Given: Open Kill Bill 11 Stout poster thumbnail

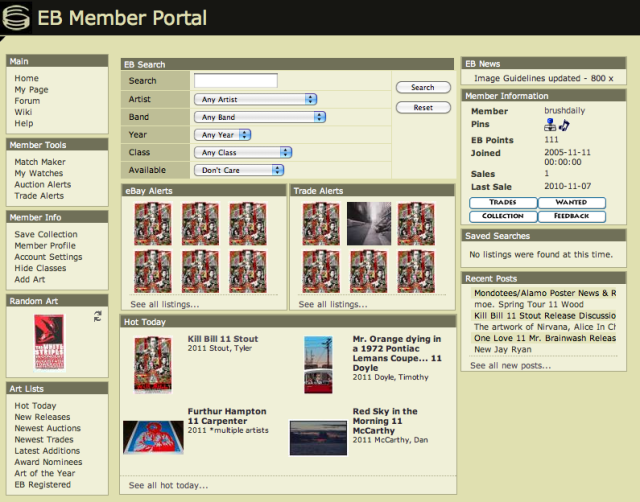Looking at the screenshot, I should point(153,364).
